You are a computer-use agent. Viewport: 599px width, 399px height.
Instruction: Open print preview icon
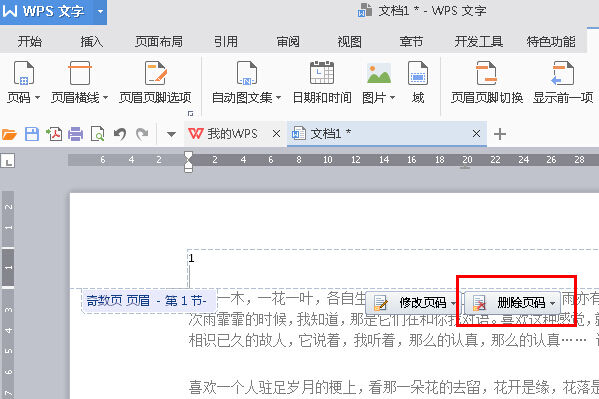(97, 134)
